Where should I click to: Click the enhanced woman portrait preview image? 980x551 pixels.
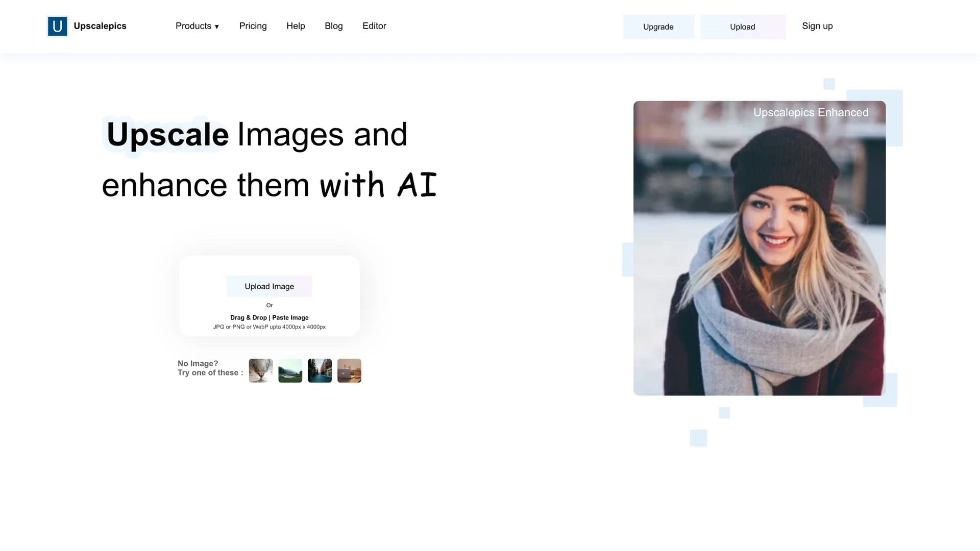[x=759, y=248]
